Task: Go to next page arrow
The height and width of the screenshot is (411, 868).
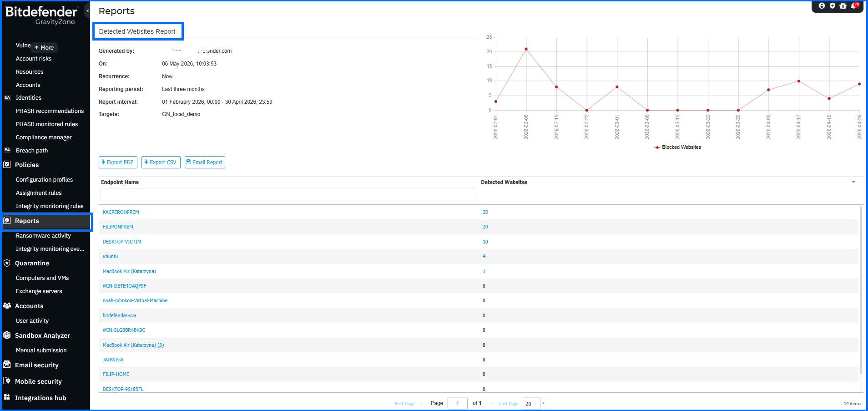Action: click(491, 404)
